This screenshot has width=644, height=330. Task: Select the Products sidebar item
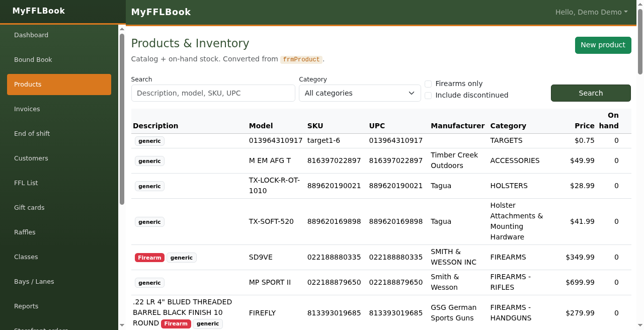59,85
